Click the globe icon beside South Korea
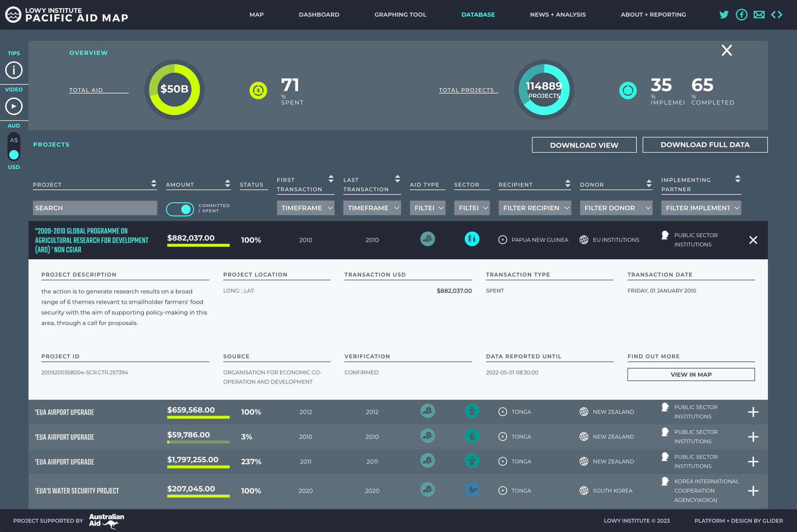Viewport: 797px width, 532px height. coord(584,491)
